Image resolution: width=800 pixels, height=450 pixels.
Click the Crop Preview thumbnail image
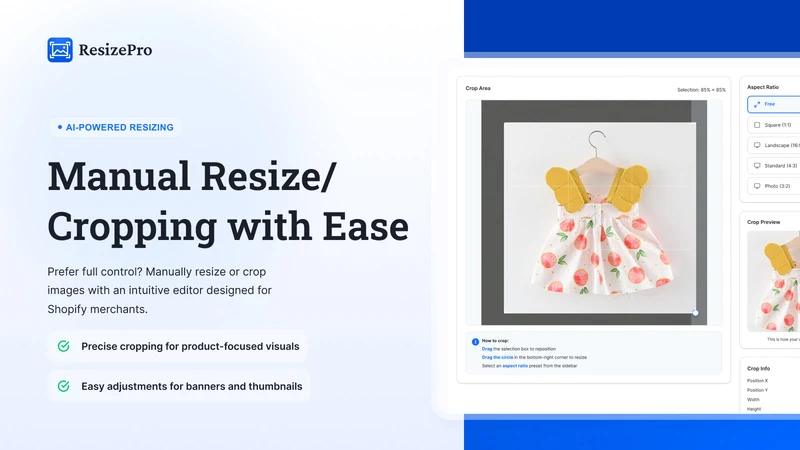[x=773, y=281]
